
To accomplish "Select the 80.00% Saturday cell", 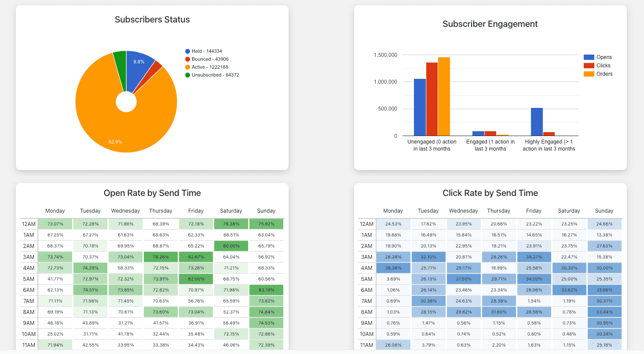I will [x=231, y=246].
